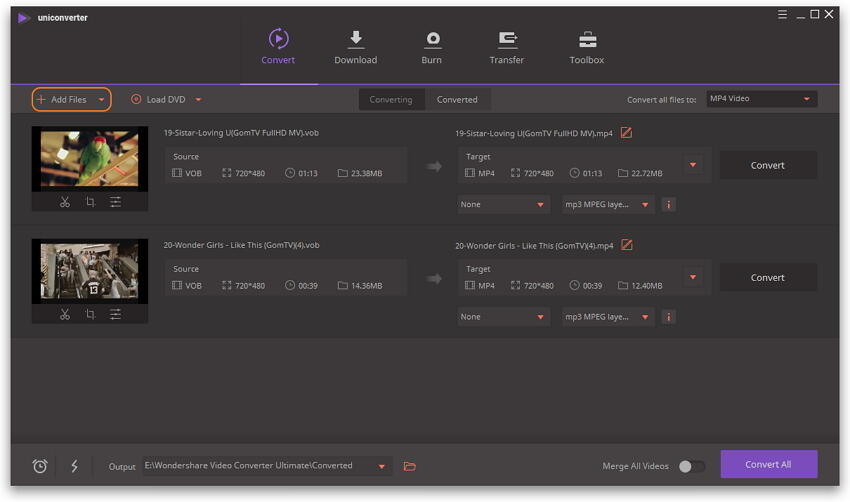Convert the Sistar-Loving U video

coord(768,165)
